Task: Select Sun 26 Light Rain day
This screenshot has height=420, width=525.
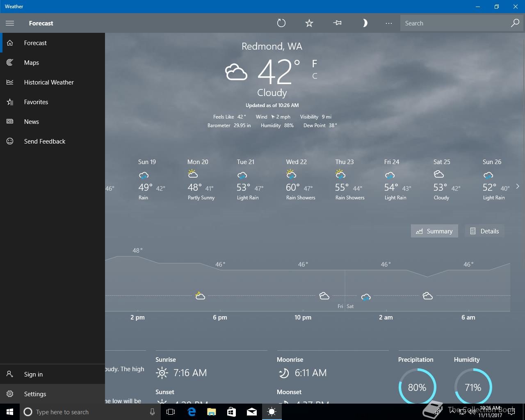Action: [496, 180]
